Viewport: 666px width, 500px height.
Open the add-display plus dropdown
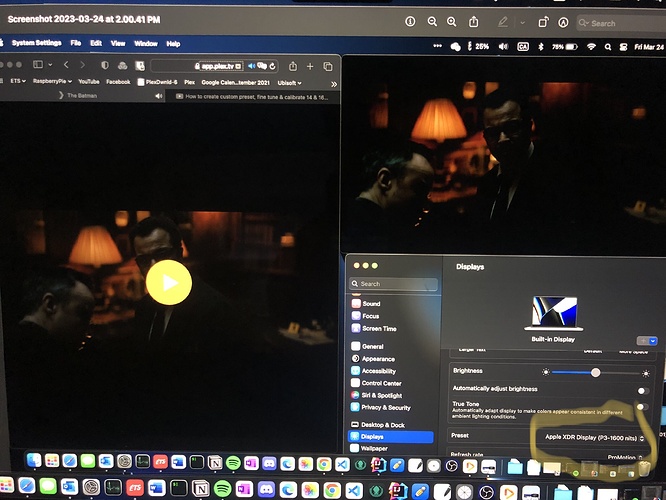pyautogui.click(x=647, y=341)
